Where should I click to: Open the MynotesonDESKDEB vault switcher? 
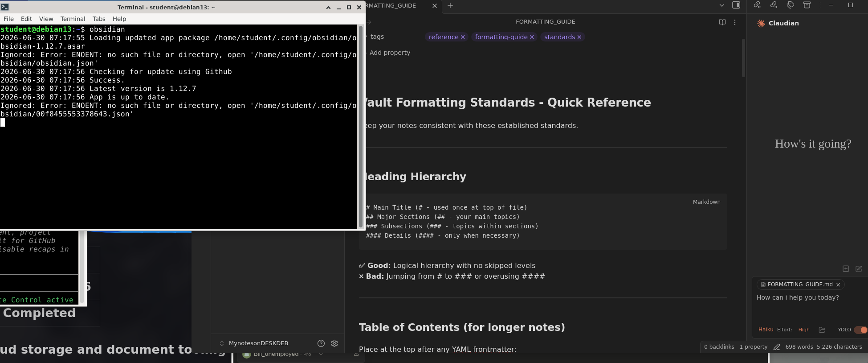coord(254,343)
